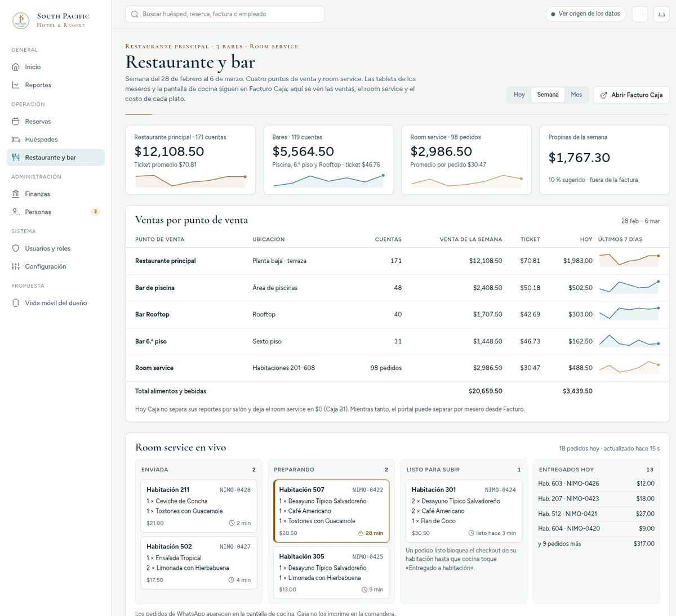Open the Room service 98 pedidos summary card

[466, 160]
